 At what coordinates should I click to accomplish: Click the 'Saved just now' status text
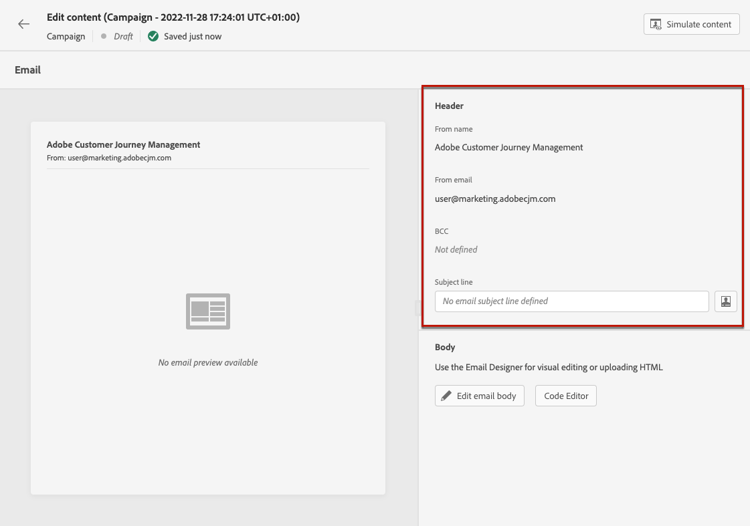tap(193, 36)
